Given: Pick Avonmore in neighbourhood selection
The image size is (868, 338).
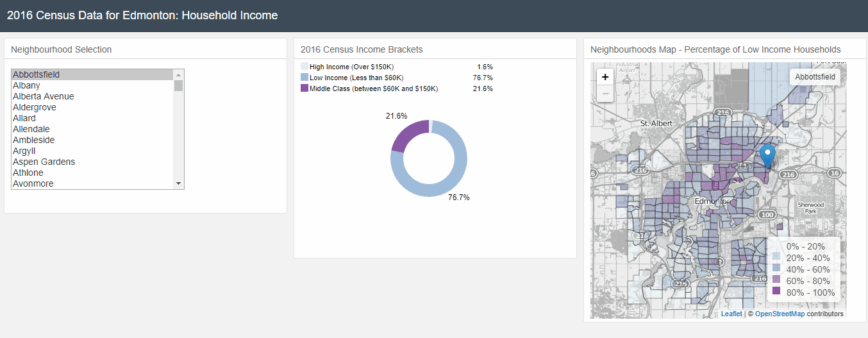Looking at the screenshot, I should click(33, 183).
